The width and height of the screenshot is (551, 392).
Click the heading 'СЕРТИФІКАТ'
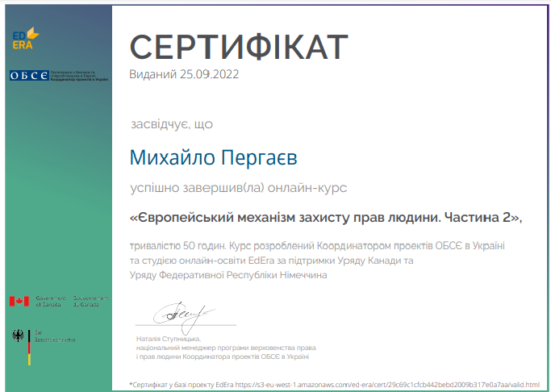pyautogui.click(x=239, y=47)
